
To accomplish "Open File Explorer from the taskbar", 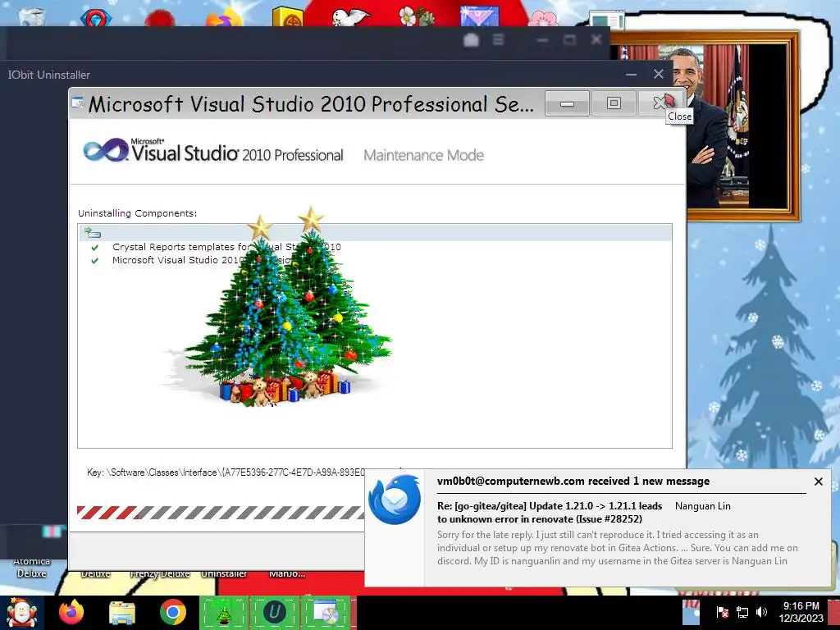I will pyautogui.click(x=122, y=613).
